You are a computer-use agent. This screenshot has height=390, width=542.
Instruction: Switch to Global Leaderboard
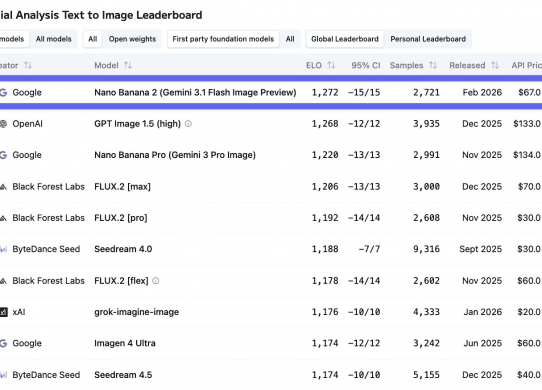(345, 39)
